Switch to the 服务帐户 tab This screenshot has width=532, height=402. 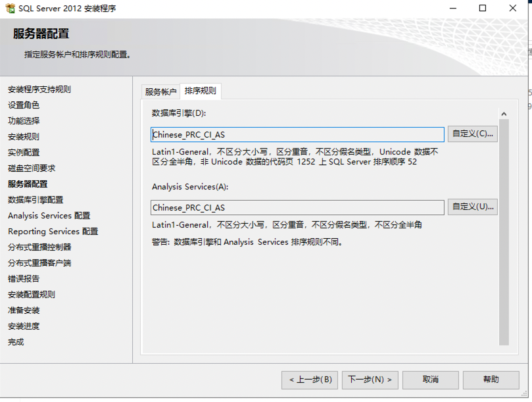pyautogui.click(x=160, y=91)
